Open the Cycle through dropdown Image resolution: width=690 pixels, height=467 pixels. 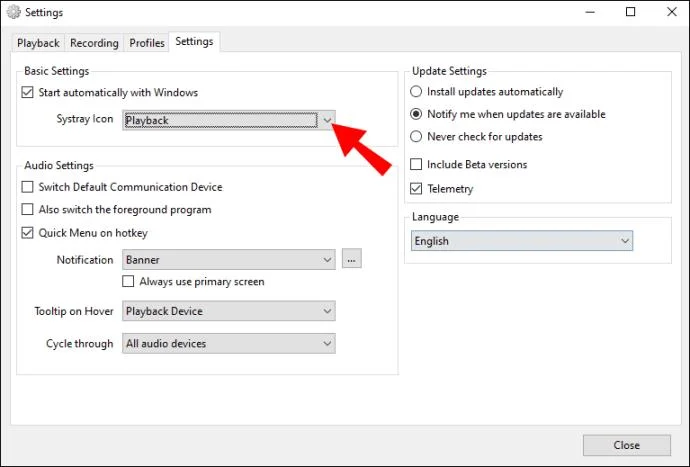(x=229, y=344)
